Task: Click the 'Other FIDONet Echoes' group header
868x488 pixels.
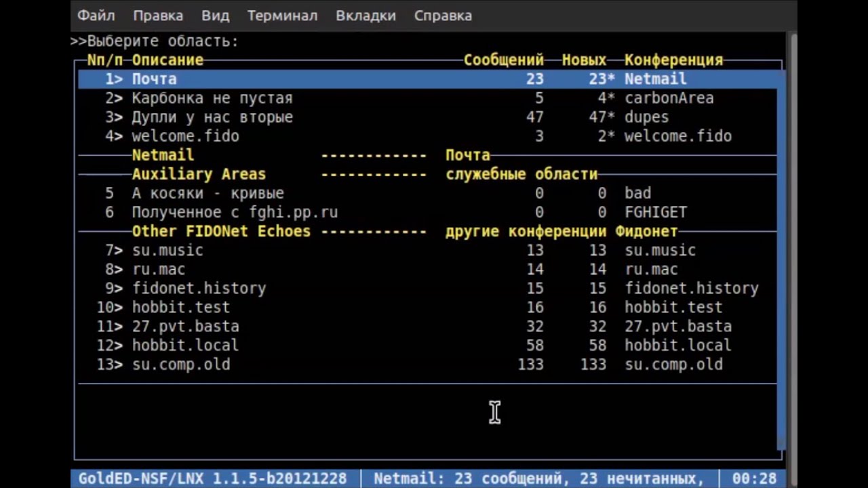Action: pyautogui.click(x=221, y=231)
